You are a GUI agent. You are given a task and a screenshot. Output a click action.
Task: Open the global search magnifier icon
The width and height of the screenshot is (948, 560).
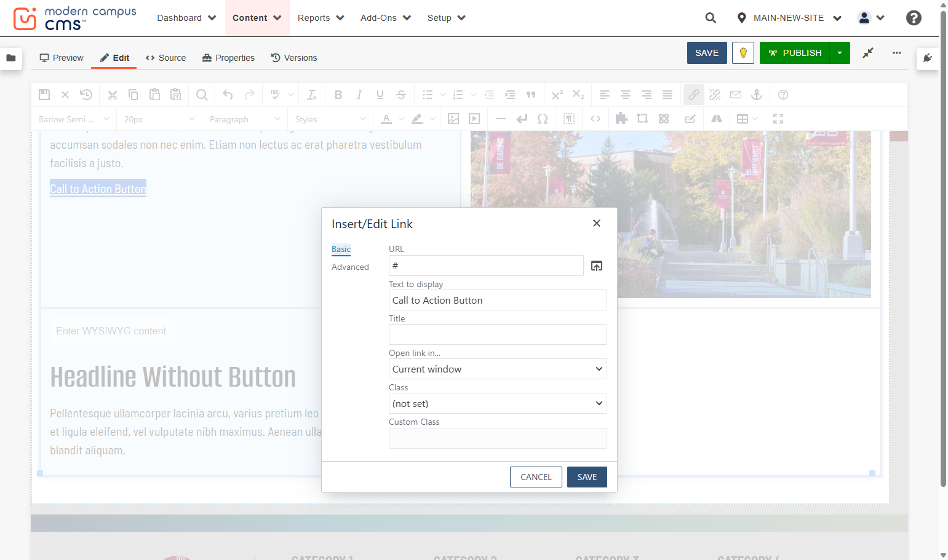click(711, 18)
